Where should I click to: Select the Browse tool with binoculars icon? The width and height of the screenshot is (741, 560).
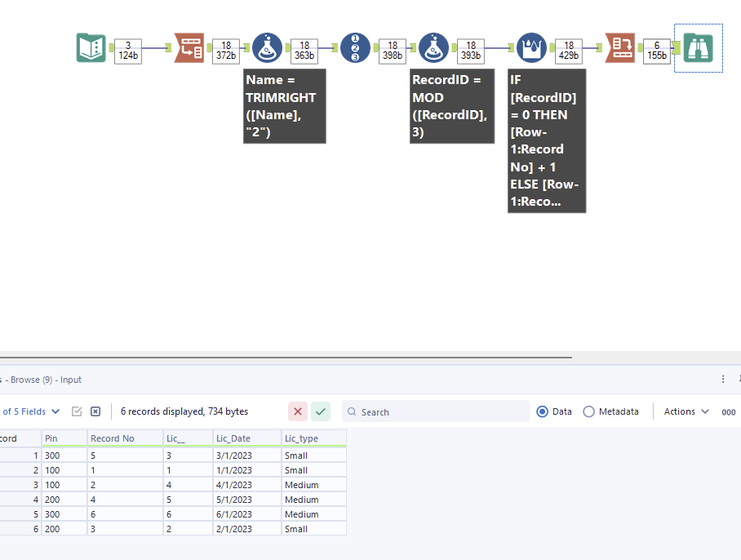(698, 47)
